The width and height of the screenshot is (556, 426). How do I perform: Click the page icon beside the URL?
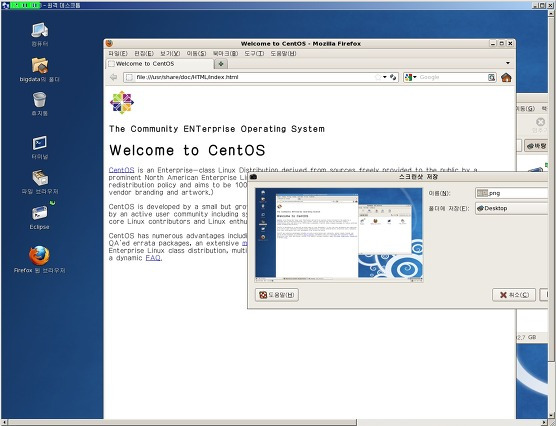coord(129,77)
